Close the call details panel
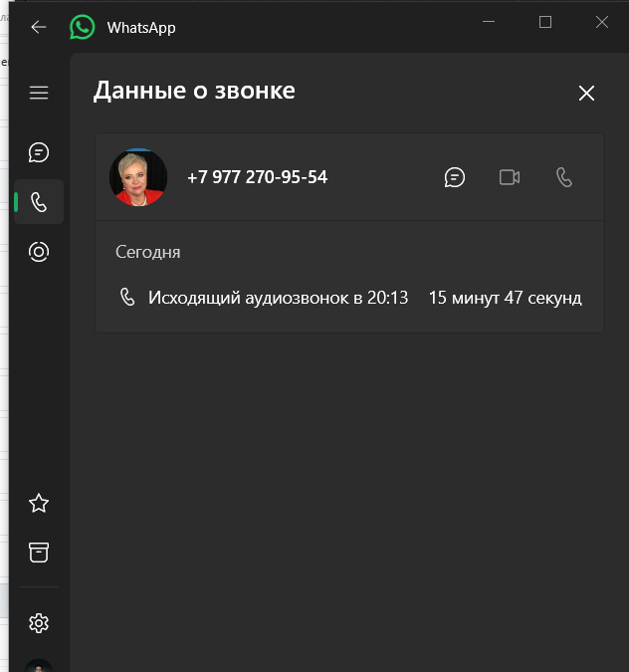 [586, 93]
